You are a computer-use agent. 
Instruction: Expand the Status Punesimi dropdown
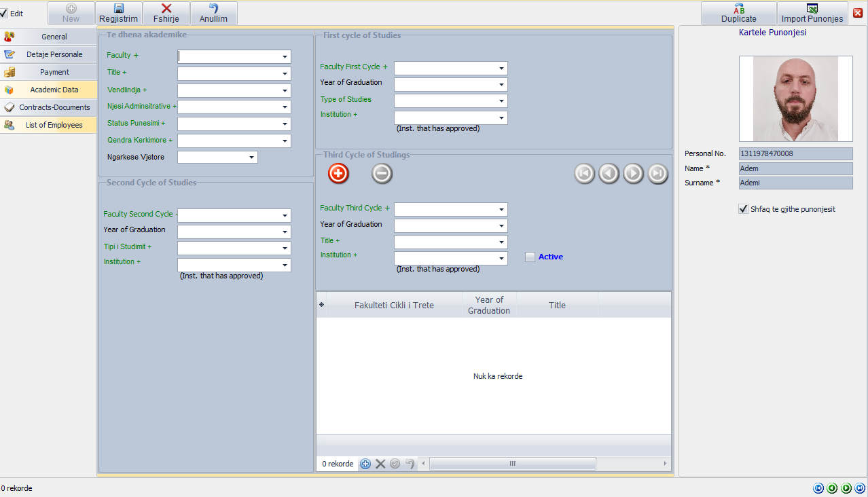[285, 124]
